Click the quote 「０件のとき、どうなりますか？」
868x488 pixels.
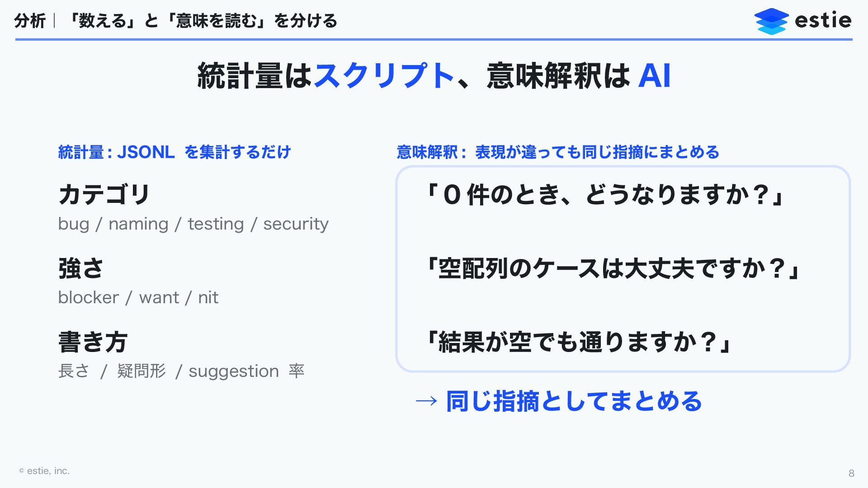604,195
